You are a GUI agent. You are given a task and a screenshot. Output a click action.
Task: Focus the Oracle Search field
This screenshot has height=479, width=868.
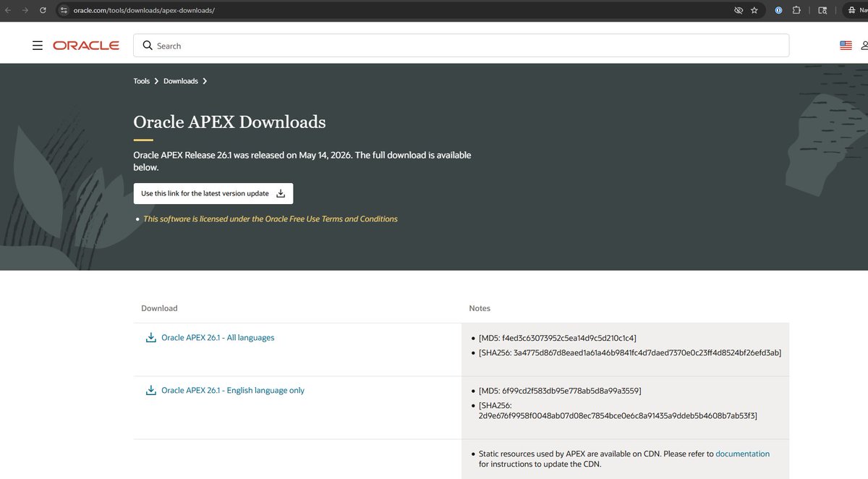(461, 46)
